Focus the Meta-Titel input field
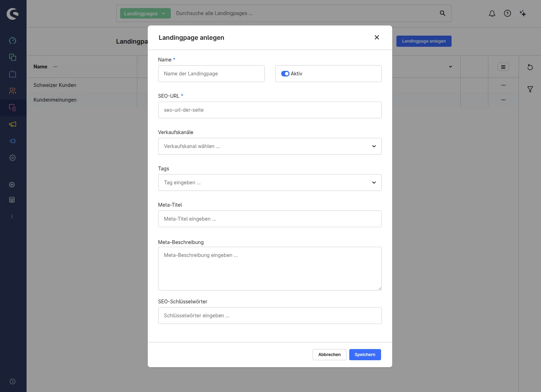 270,219
